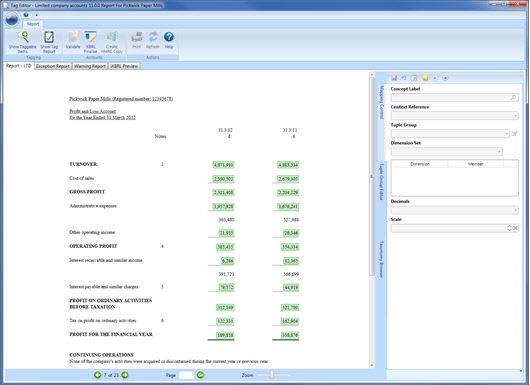Open the Mapping Control side tab
530x385 pixels.
382,102
